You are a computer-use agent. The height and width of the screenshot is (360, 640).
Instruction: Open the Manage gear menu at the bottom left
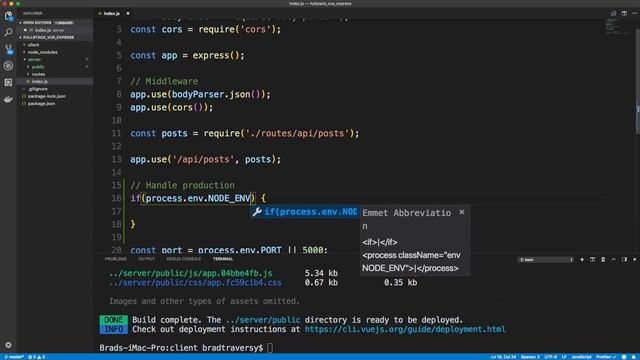[8, 345]
